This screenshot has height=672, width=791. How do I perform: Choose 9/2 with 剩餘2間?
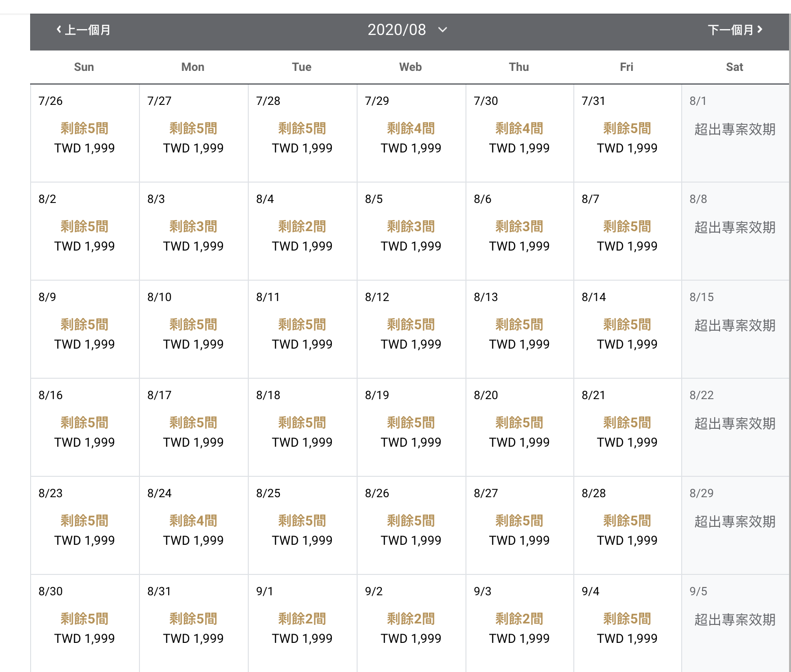pyautogui.click(x=411, y=623)
